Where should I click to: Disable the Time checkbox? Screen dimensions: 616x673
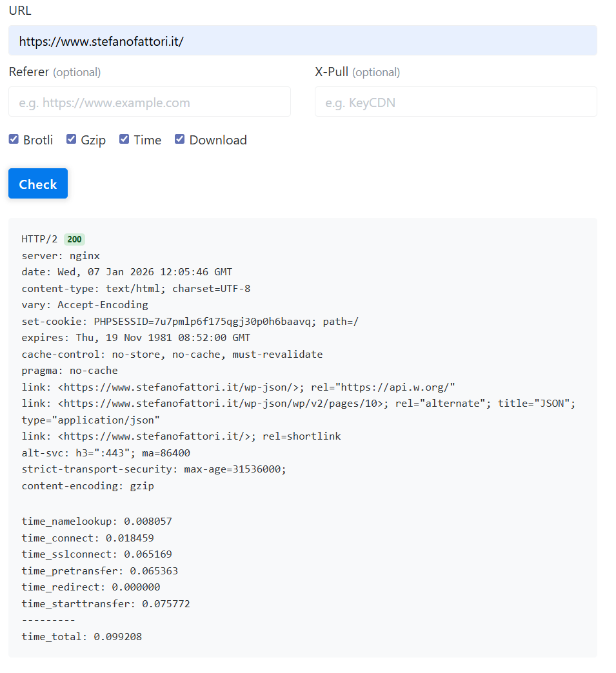point(124,139)
